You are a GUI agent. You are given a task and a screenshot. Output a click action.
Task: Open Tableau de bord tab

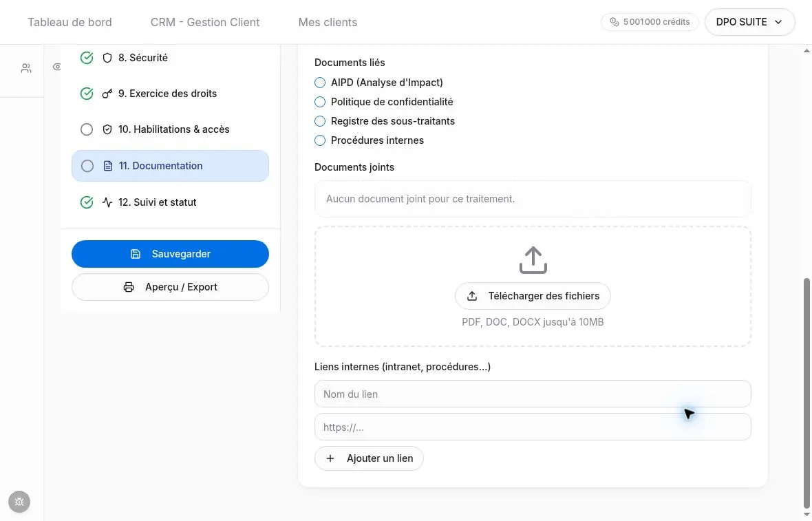point(70,22)
